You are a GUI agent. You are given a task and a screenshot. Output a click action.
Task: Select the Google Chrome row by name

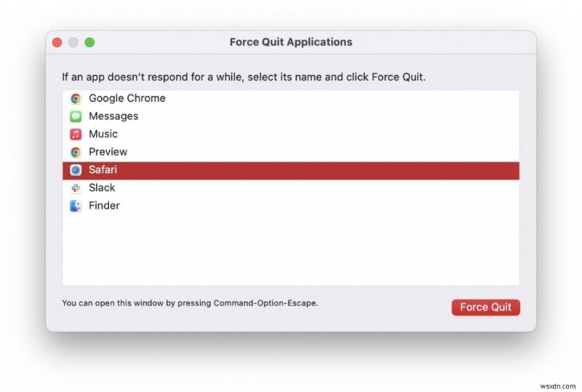pos(127,98)
